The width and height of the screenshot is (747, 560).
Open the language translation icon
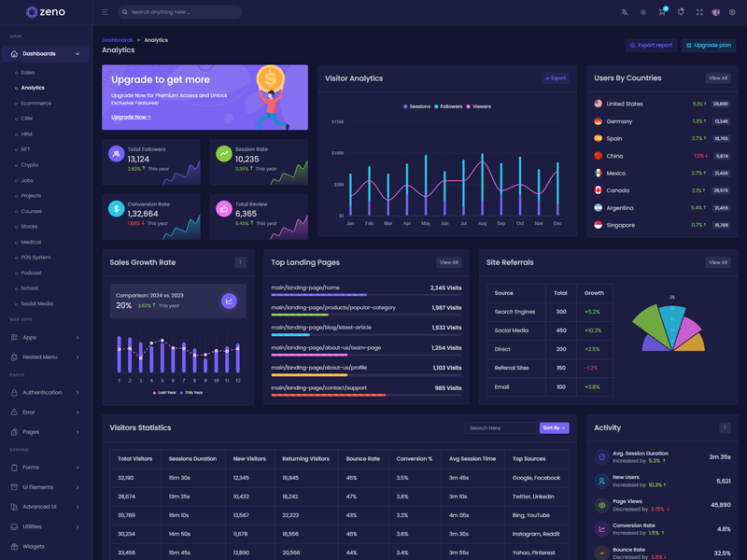[x=625, y=12]
